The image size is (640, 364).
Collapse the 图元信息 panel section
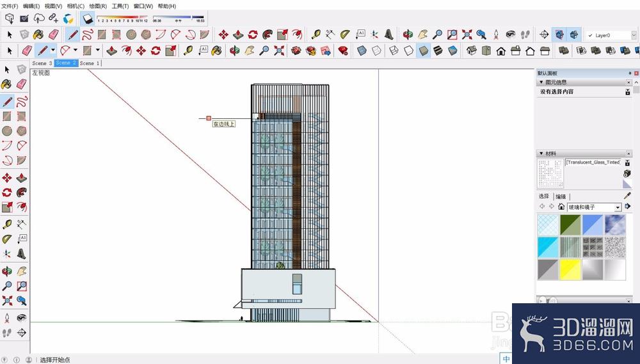pyautogui.click(x=541, y=82)
